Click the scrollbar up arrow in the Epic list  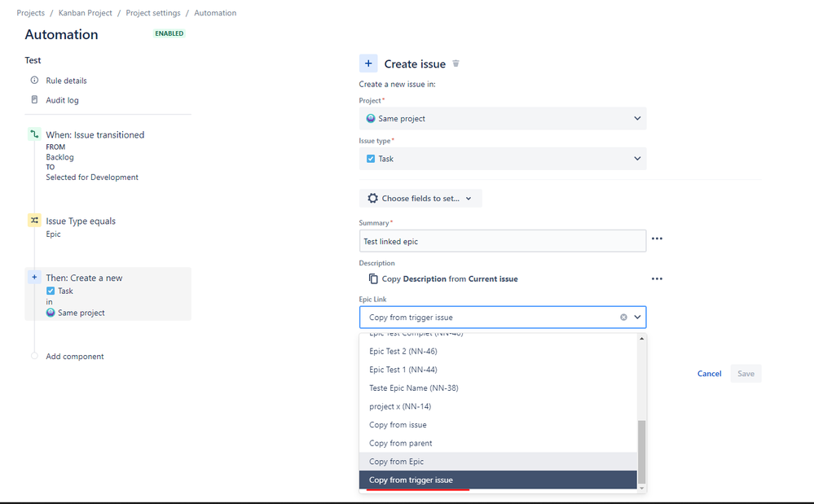pos(641,339)
